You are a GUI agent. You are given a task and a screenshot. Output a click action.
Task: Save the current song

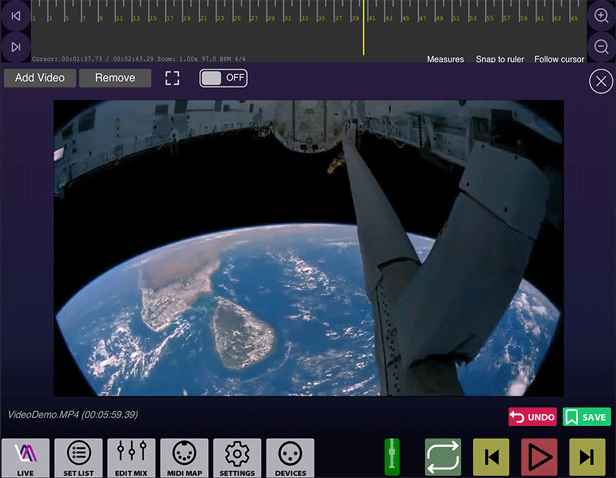click(x=587, y=417)
